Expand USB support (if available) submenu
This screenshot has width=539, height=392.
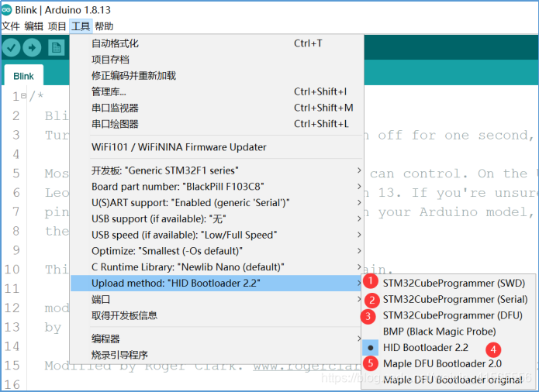click(217, 219)
